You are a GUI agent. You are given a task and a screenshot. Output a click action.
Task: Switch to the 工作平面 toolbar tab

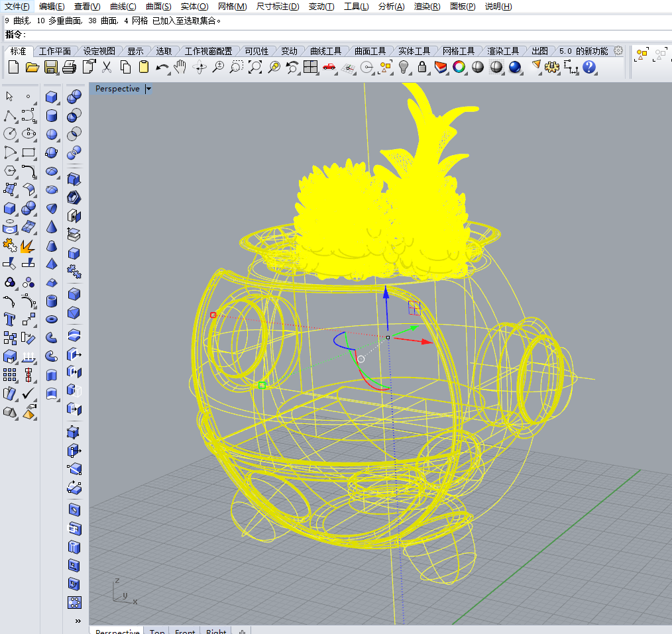(x=55, y=52)
